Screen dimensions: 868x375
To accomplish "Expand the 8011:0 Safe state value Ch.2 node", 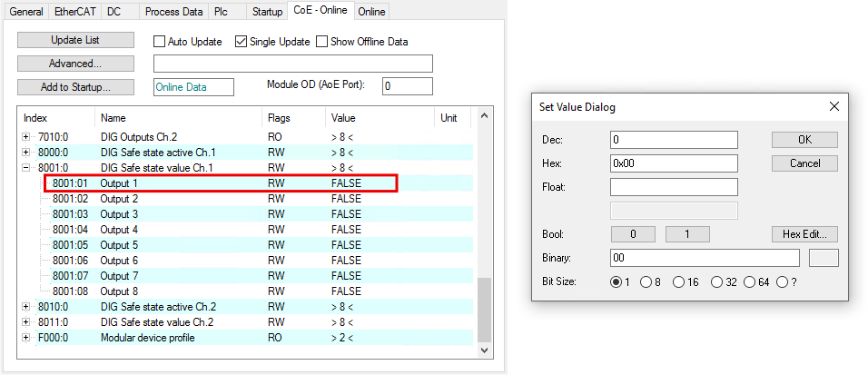I will (x=26, y=322).
